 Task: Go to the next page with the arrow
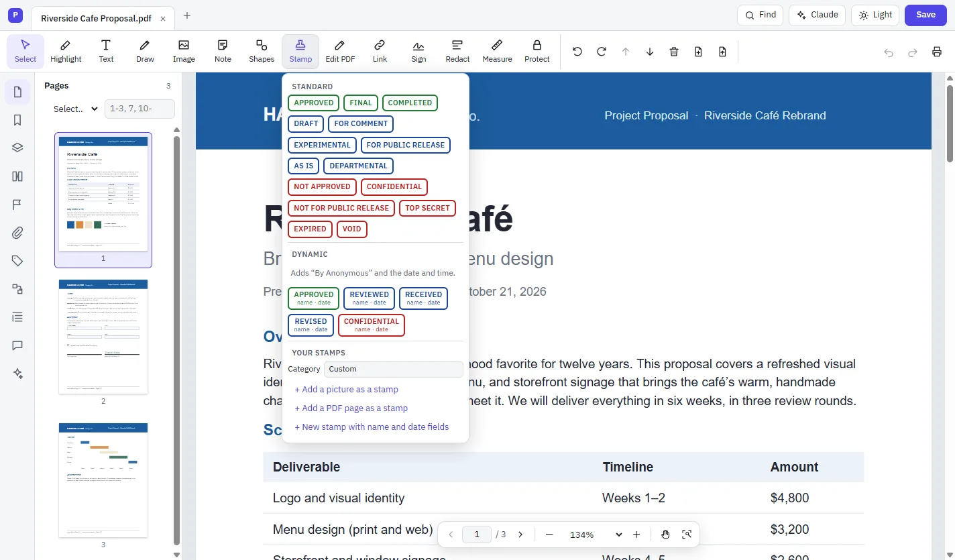click(520, 535)
